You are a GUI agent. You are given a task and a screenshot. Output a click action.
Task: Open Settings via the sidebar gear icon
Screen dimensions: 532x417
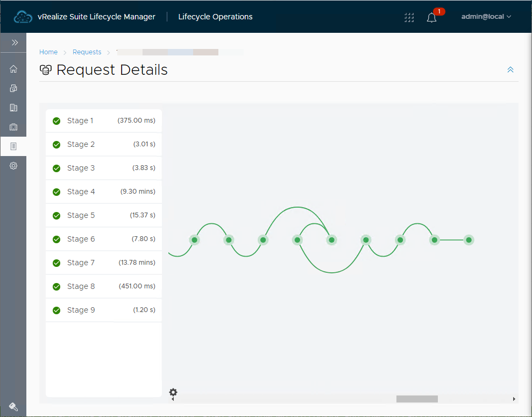pos(13,166)
